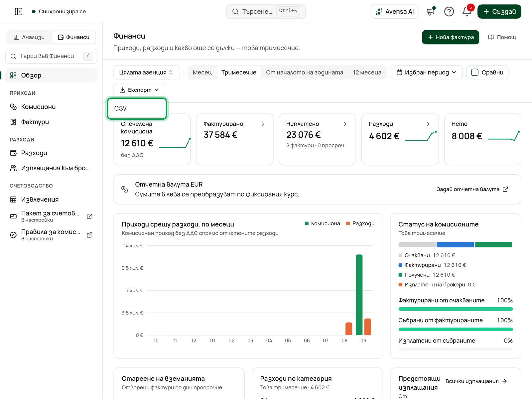Click the Разходи sidebar wallet icon
The width and height of the screenshot is (532, 399).
tap(13, 153)
